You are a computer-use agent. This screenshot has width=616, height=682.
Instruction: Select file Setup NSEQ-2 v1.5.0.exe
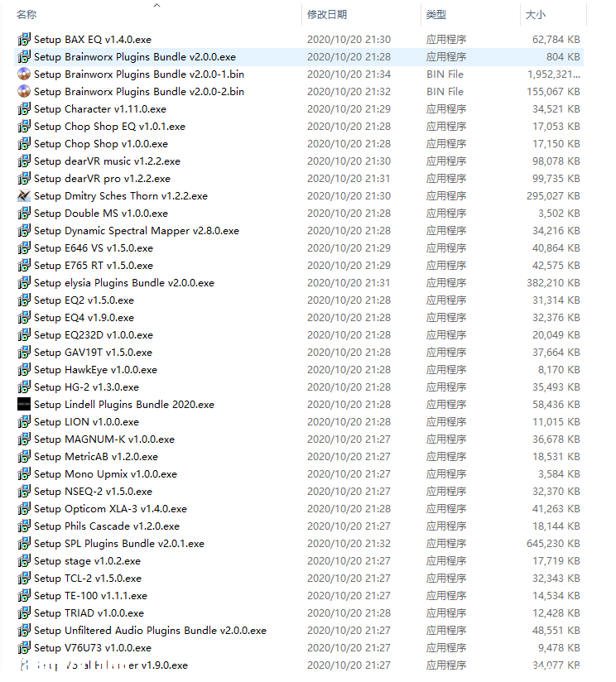pyautogui.click(x=93, y=492)
